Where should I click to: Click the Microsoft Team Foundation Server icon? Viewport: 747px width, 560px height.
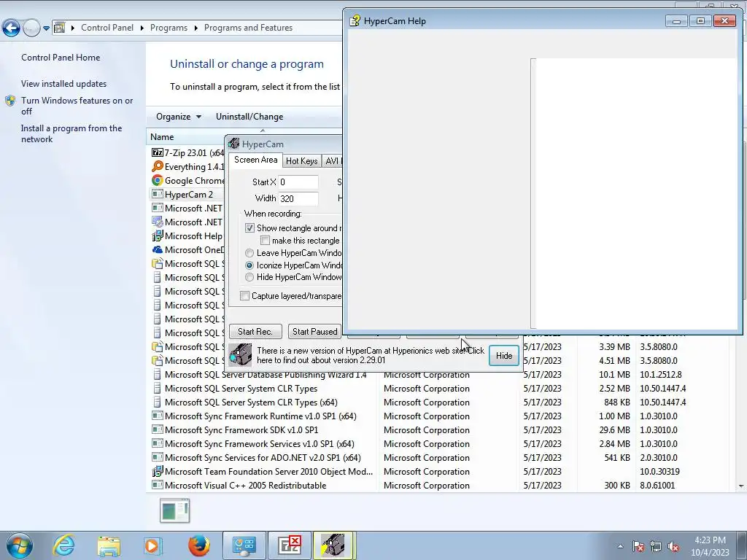[158, 472]
